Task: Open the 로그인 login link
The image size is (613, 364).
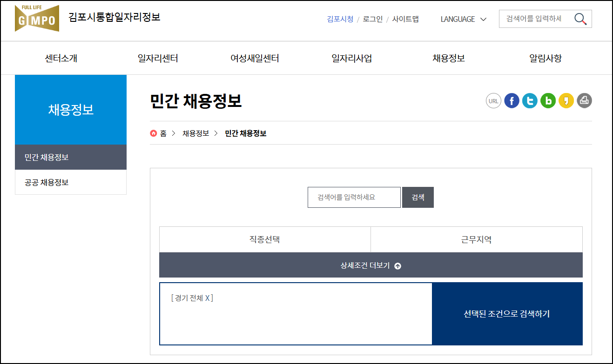Action: (x=373, y=19)
